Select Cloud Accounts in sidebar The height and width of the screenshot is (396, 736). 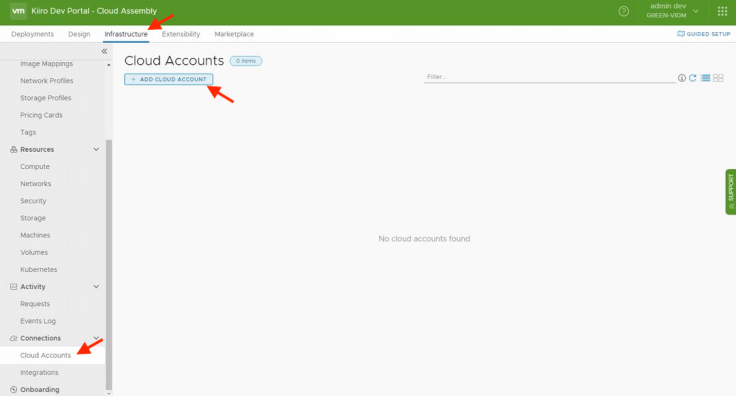click(x=46, y=355)
